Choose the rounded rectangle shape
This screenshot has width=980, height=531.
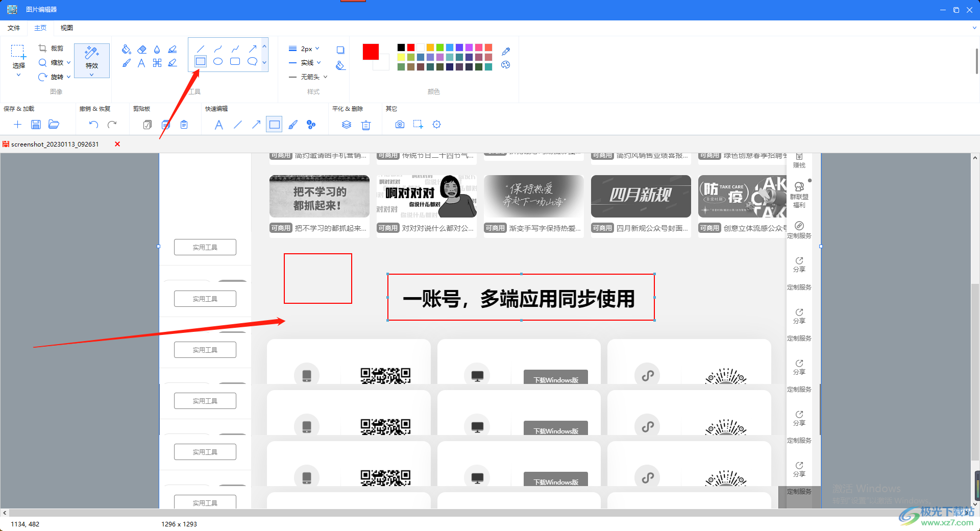235,61
